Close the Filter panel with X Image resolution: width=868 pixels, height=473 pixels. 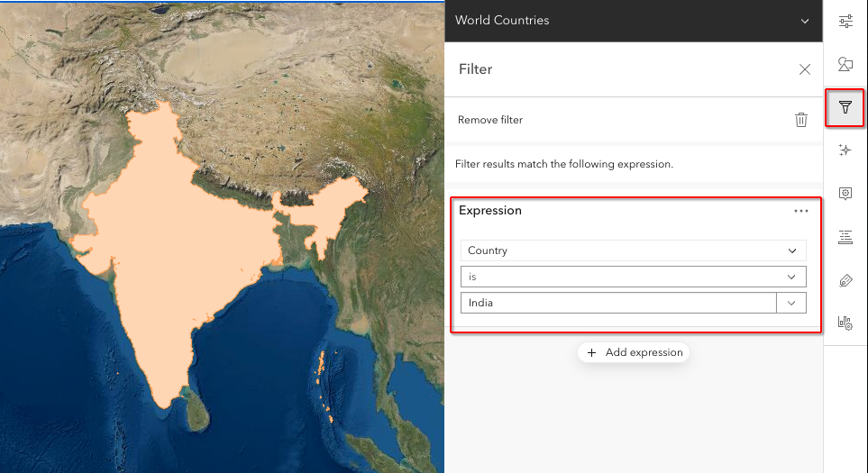[804, 69]
